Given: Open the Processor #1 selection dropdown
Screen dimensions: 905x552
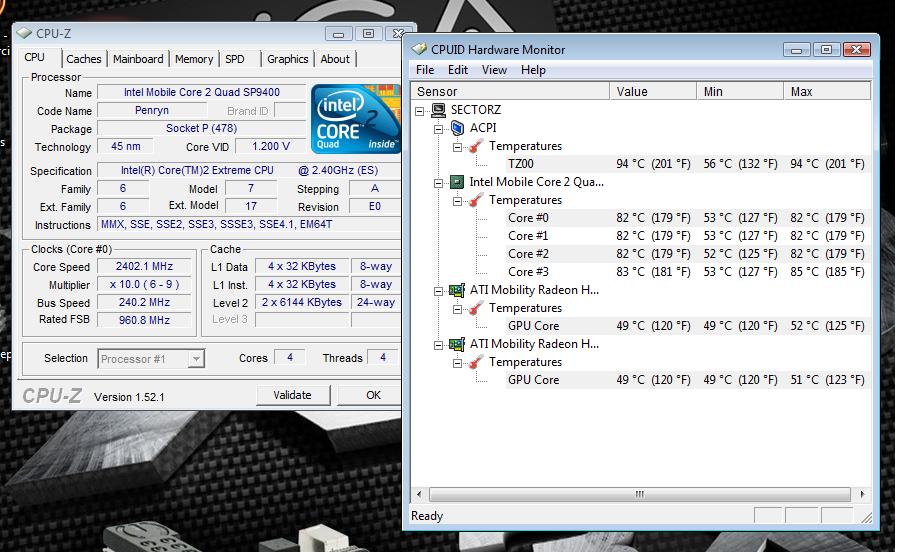Looking at the screenshot, I should [x=196, y=359].
